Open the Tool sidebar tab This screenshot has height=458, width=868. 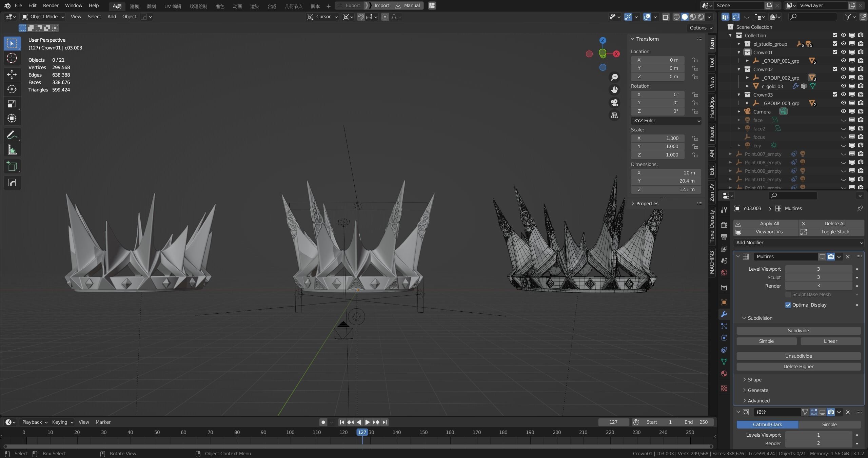(x=712, y=63)
